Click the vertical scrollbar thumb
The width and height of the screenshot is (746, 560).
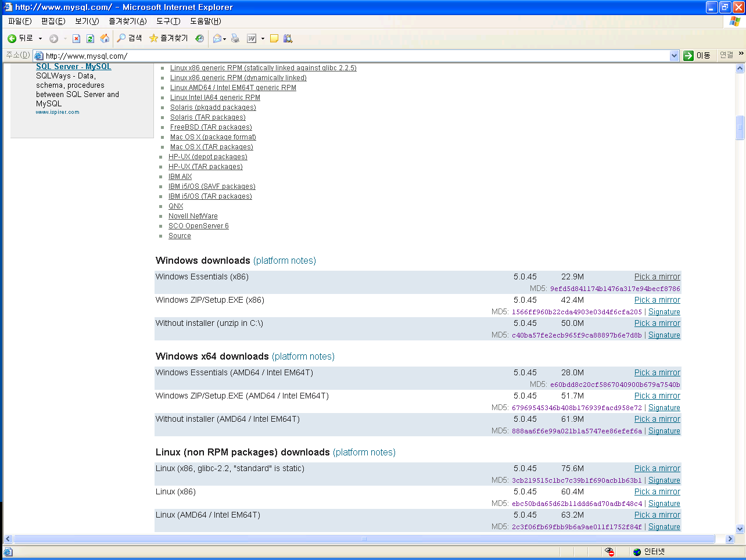tap(740, 128)
